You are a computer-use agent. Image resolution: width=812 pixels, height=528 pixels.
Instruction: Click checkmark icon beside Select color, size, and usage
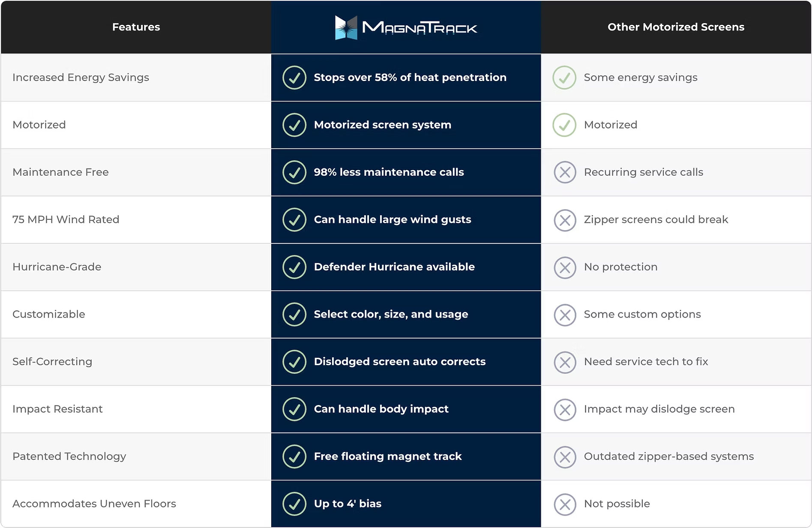pyautogui.click(x=294, y=314)
